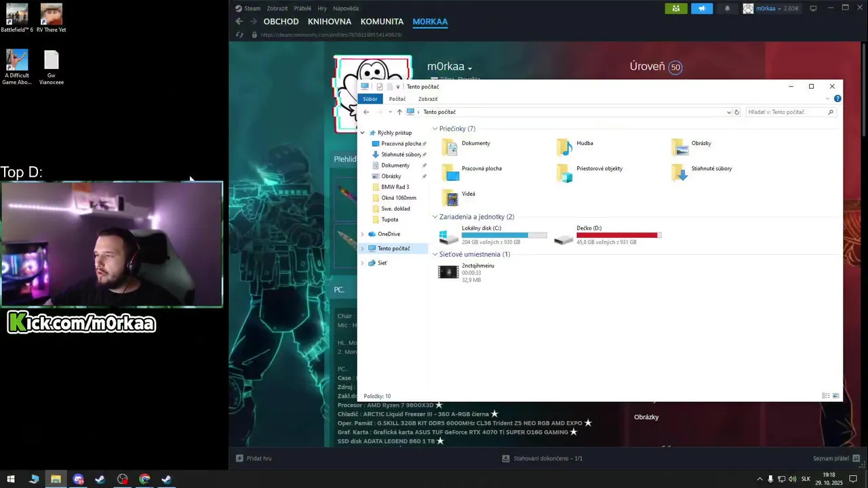
Task: Open m0rkaa account wallet menu in Steam
Action: (772, 8)
